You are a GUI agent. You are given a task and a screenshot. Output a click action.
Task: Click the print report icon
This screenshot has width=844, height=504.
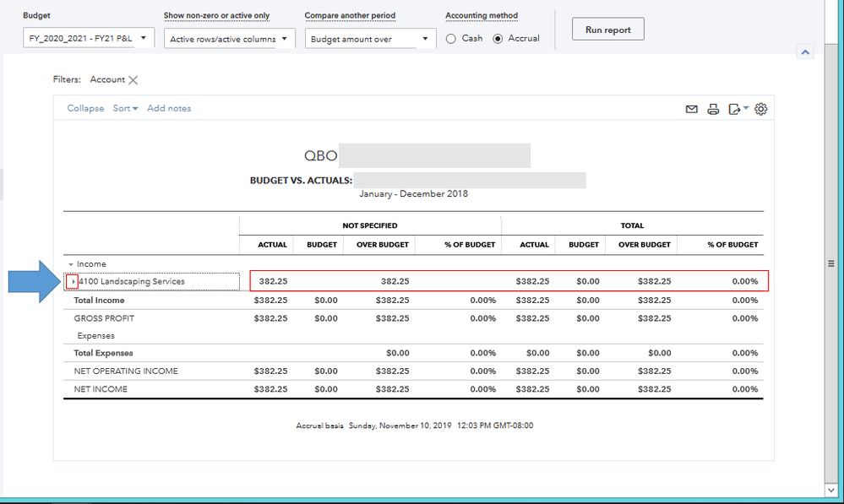click(x=714, y=109)
